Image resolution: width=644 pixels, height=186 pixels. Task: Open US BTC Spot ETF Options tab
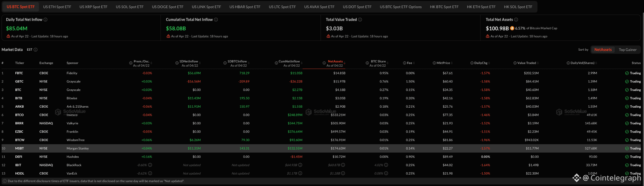(x=401, y=7)
